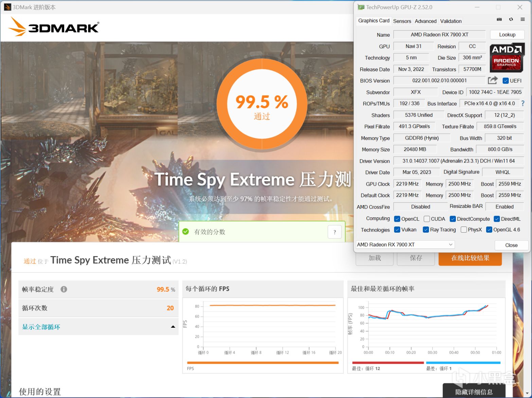Click the Driver Version field
Screen dimensions: 532x398
click(x=459, y=161)
